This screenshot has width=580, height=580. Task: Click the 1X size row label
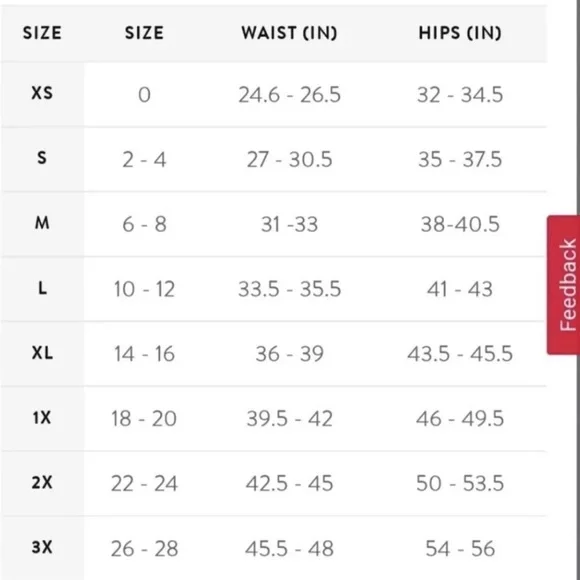42,418
